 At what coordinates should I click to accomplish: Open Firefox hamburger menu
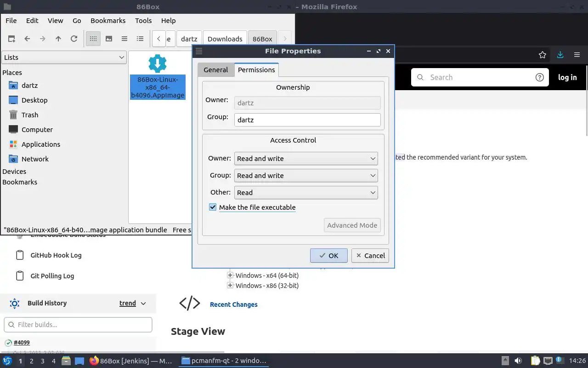click(x=577, y=55)
